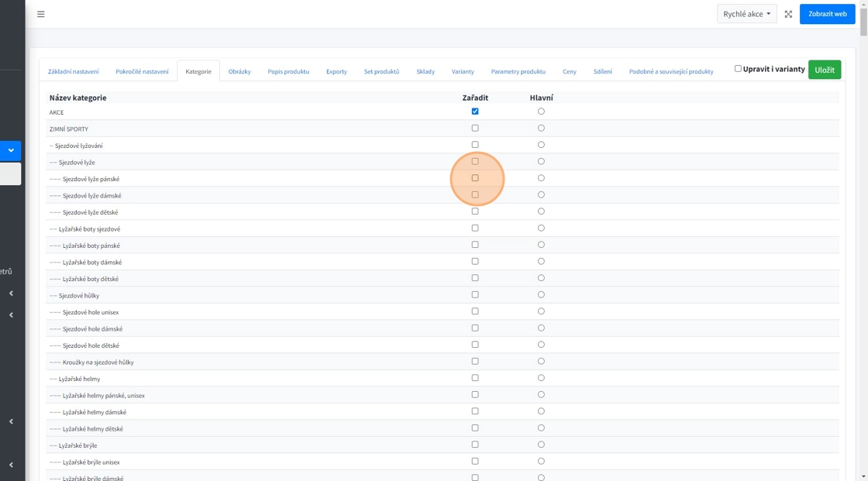Switch to the Základní nastavení tab
Screen dimensions: 868x481
click(x=74, y=71)
